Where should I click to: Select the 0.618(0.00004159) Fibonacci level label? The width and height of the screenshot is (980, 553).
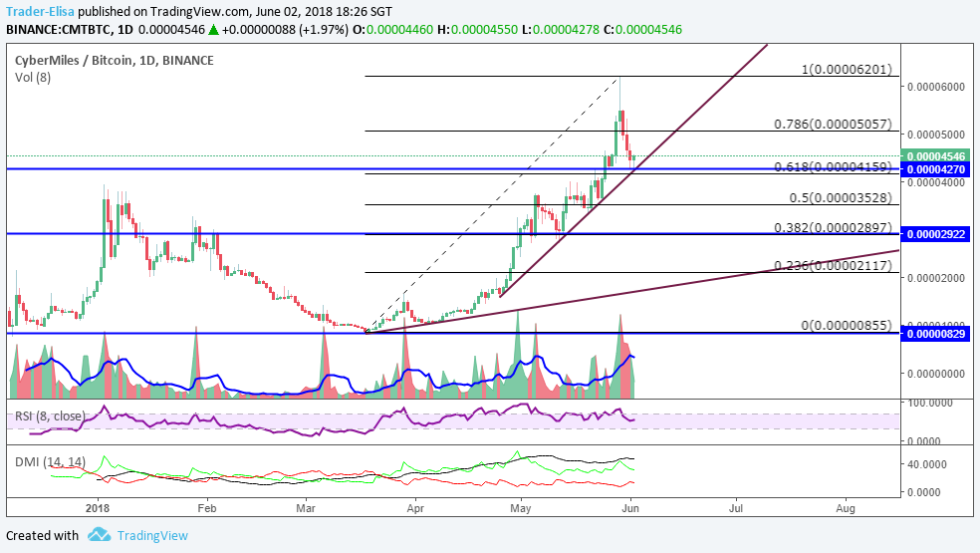834,167
